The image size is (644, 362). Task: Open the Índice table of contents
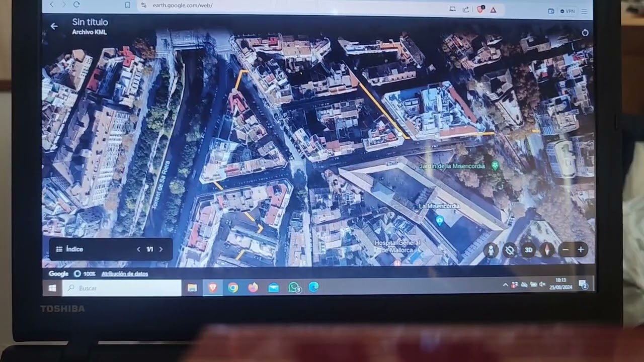pyautogui.click(x=69, y=249)
